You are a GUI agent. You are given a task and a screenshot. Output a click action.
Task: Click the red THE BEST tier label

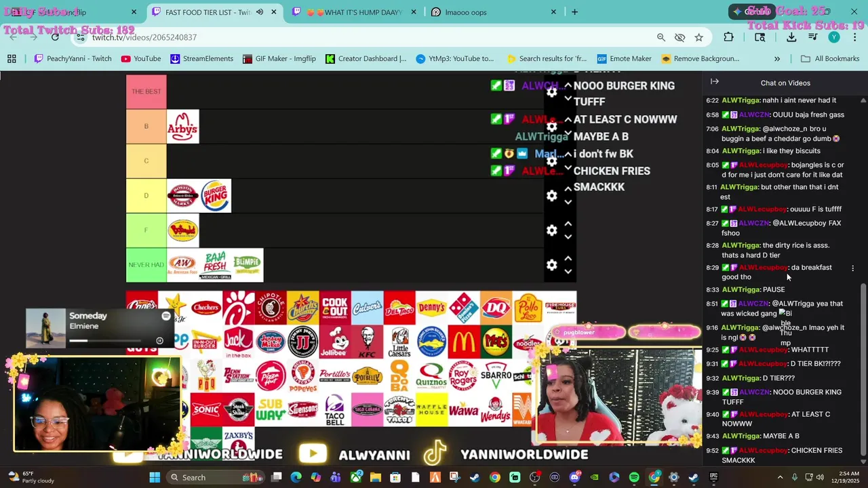coord(146,92)
